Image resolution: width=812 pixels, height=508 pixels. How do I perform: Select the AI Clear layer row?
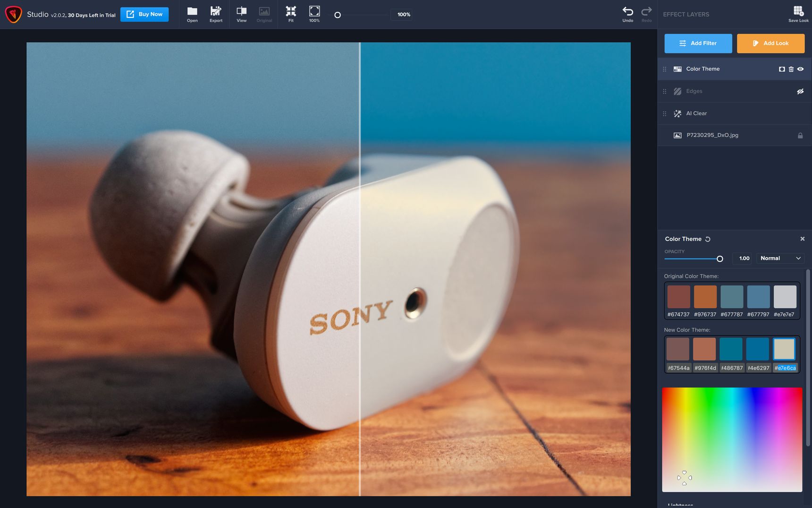[735, 113]
